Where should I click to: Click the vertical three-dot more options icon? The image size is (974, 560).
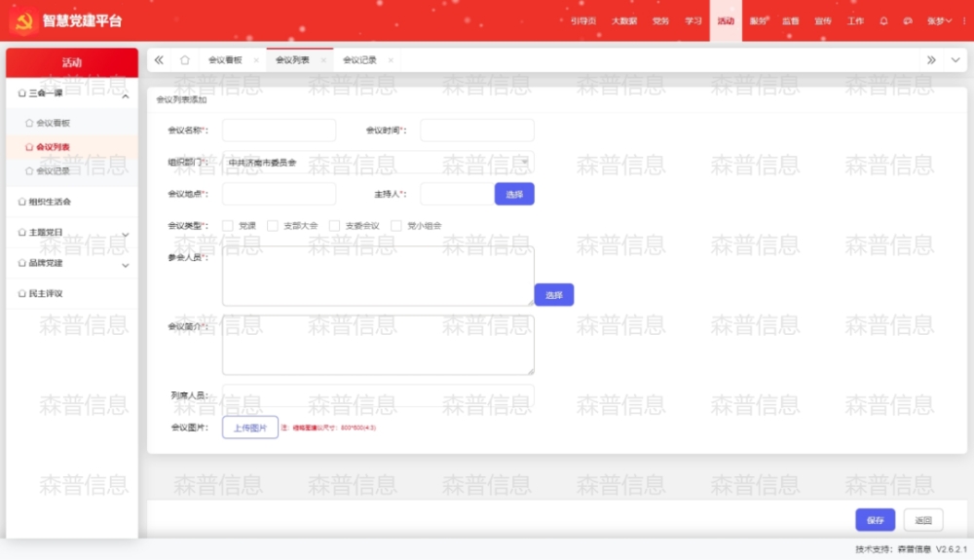[x=964, y=20]
